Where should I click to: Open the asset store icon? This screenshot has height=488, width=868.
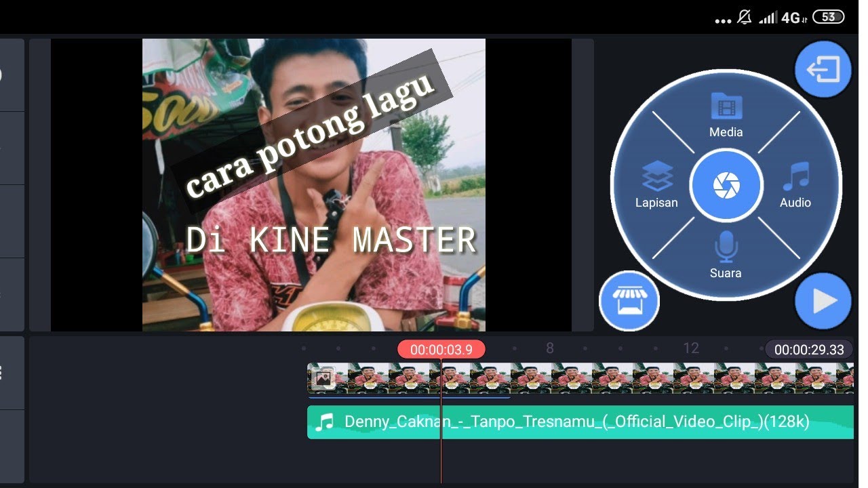[x=629, y=300]
